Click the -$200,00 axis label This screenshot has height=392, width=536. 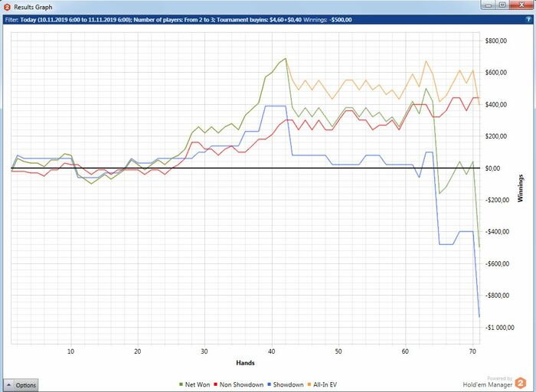click(497, 200)
